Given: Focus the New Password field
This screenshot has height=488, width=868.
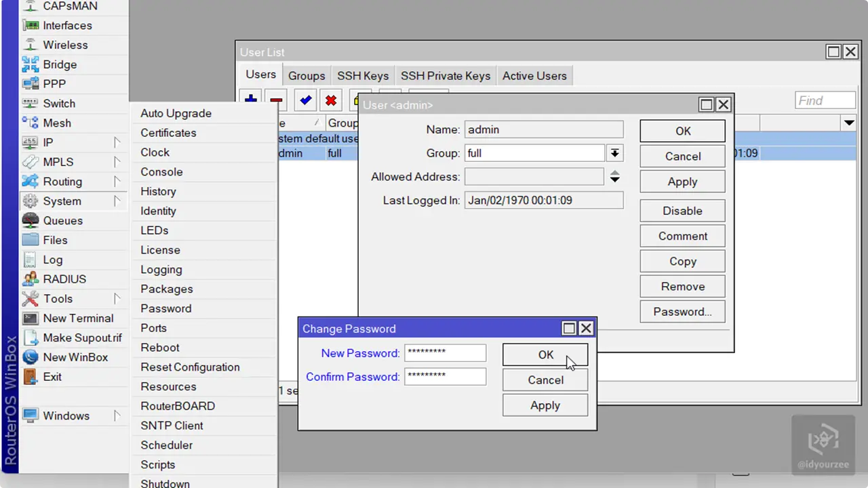Looking at the screenshot, I should tap(446, 353).
